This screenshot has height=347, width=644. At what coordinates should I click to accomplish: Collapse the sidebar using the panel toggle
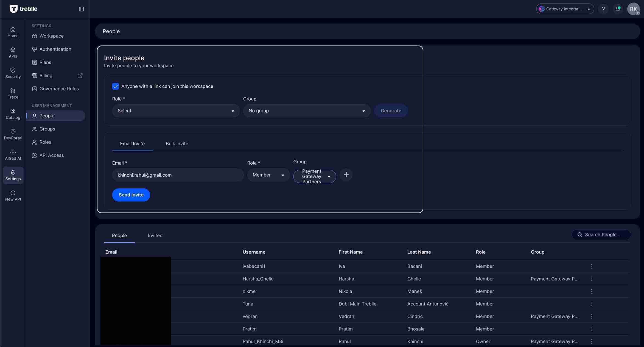[81, 9]
